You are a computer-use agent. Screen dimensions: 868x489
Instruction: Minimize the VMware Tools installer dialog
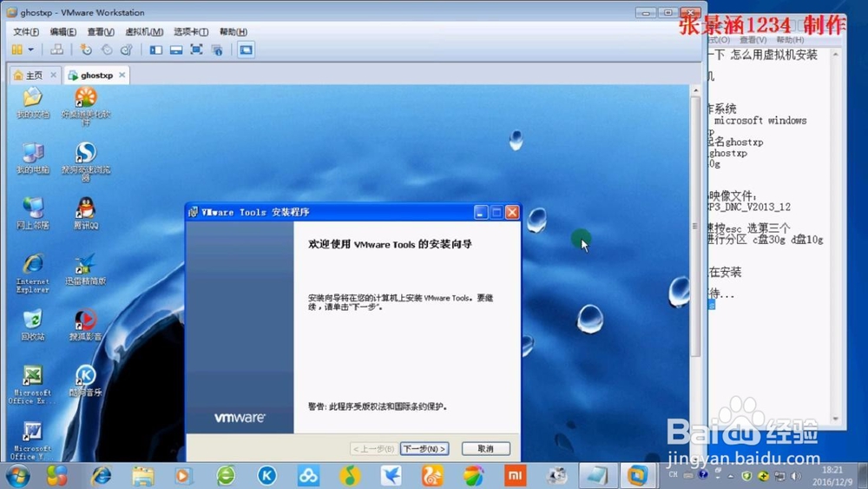pyautogui.click(x=481, y=212)
